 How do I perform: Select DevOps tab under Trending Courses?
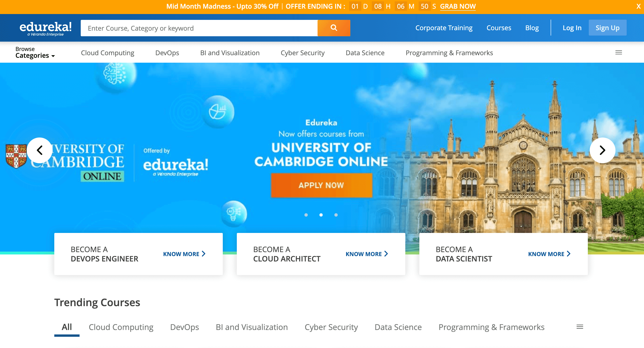184,327
